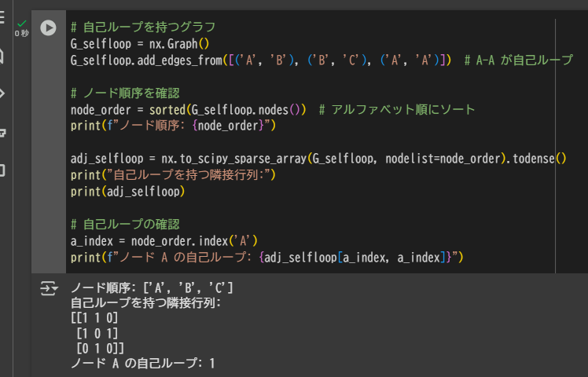The image size is (588, 377).
Task: Click output line "ノード順序: ['A', 'B', 'C']"
Action: (152, 287)
